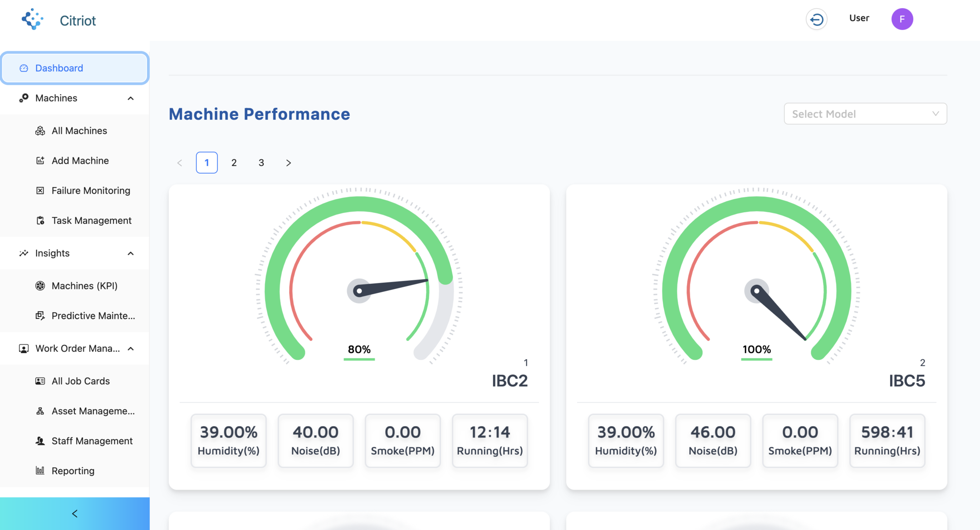Go to page 2 of machines
This screenshot has width=980, height=530.
point(234,163)
